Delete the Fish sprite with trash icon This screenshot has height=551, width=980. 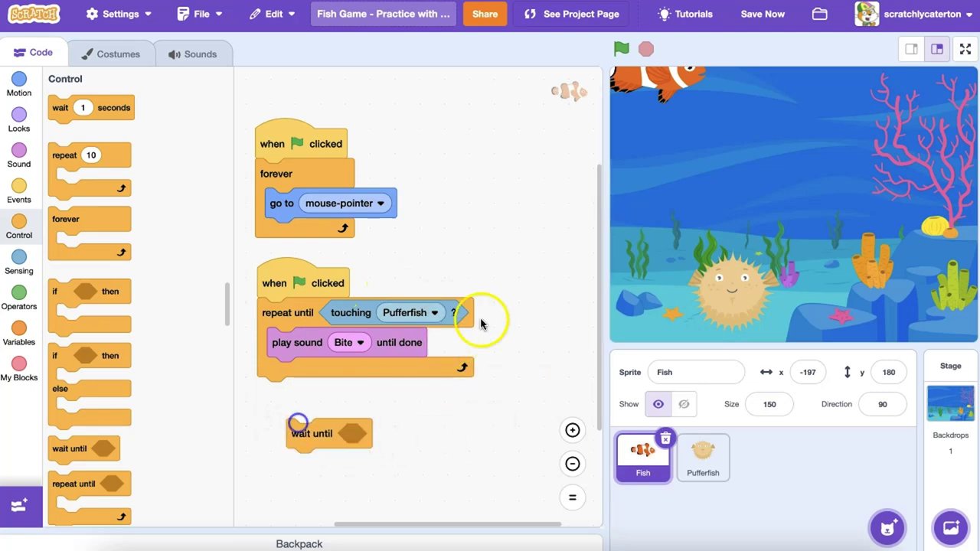tap(665, 439)
